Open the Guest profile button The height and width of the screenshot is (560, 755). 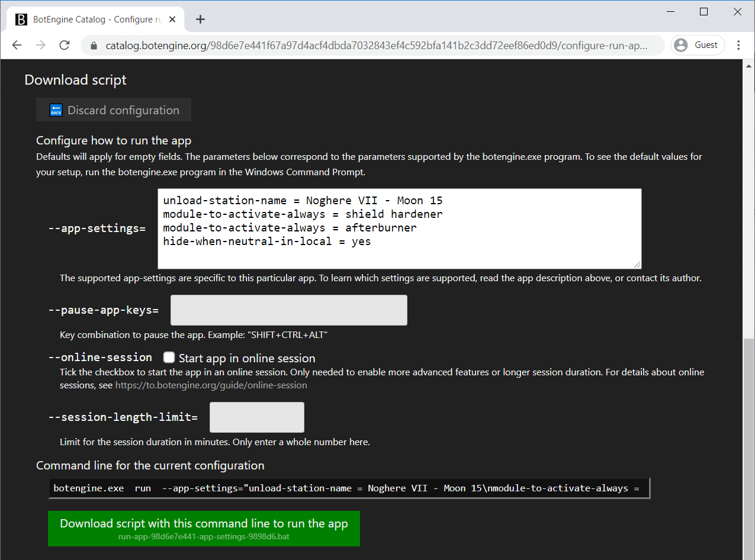[x=698, y=45]
